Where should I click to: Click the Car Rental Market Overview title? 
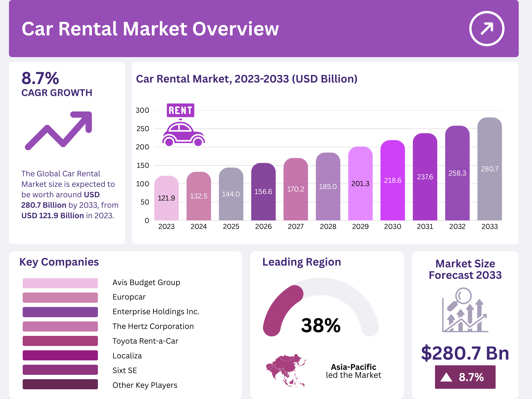150,29
